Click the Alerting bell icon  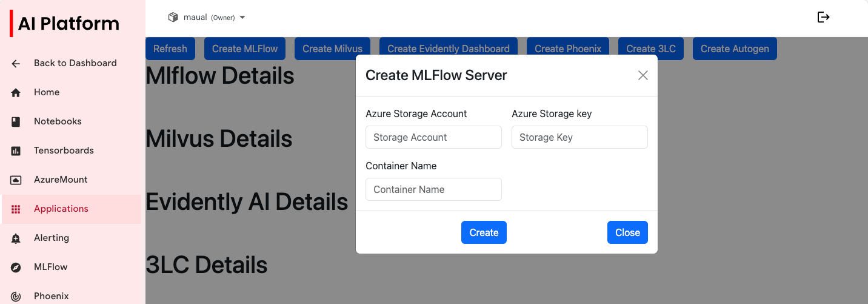[x=16, y=238]
